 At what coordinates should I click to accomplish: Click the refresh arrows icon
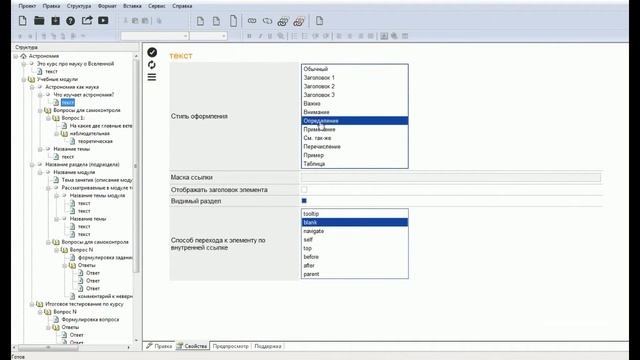click(152, 64)
